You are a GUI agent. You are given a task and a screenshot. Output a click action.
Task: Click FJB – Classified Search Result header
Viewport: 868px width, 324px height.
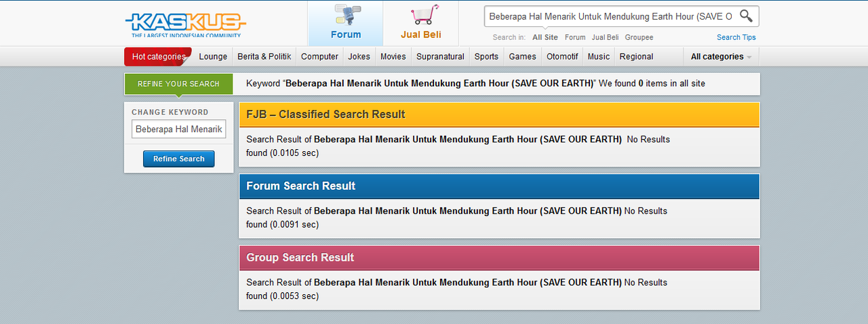[499, 115]
